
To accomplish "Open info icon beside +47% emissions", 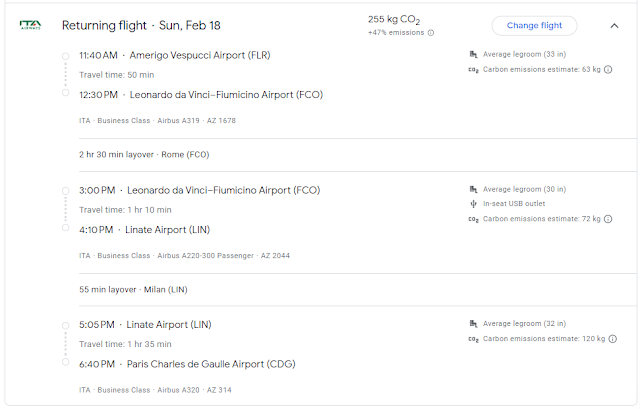I will click(431, 33).
